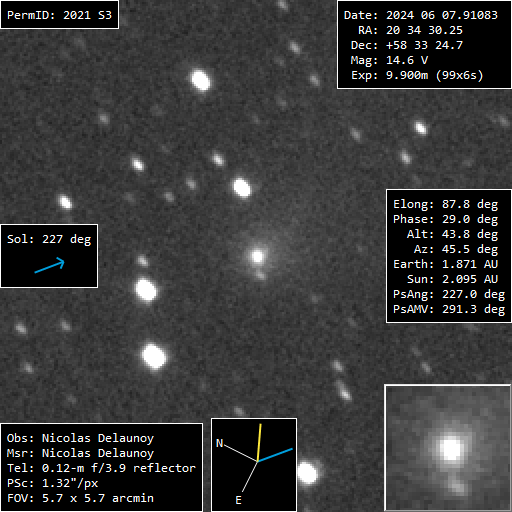Click the FOV: 5.7 x 5.7 arcmin line

pos(80,498)
